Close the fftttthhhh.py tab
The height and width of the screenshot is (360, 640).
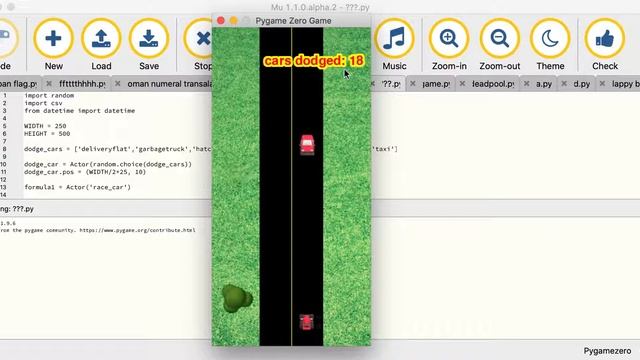point(49,83)
